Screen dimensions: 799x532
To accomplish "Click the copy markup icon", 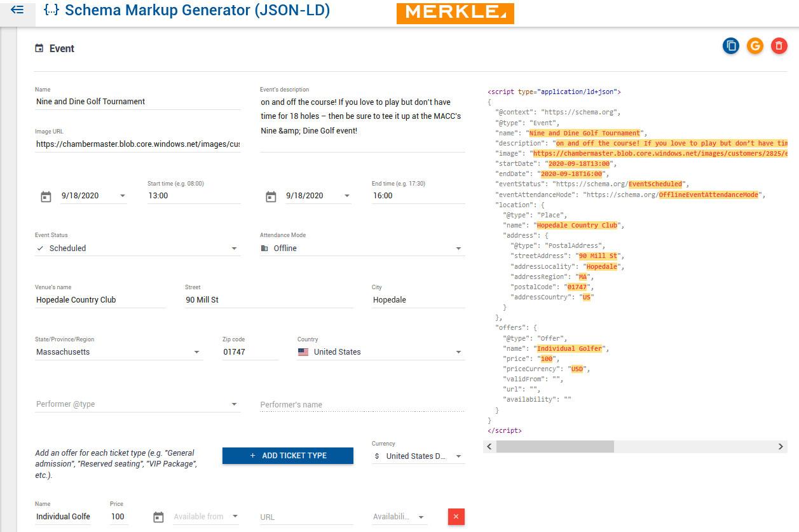I will (731, 46).
